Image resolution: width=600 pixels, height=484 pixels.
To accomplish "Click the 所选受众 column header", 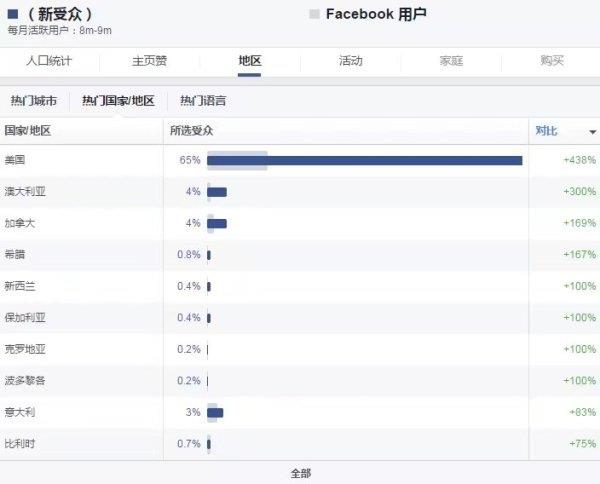I will tap(192, 131).
